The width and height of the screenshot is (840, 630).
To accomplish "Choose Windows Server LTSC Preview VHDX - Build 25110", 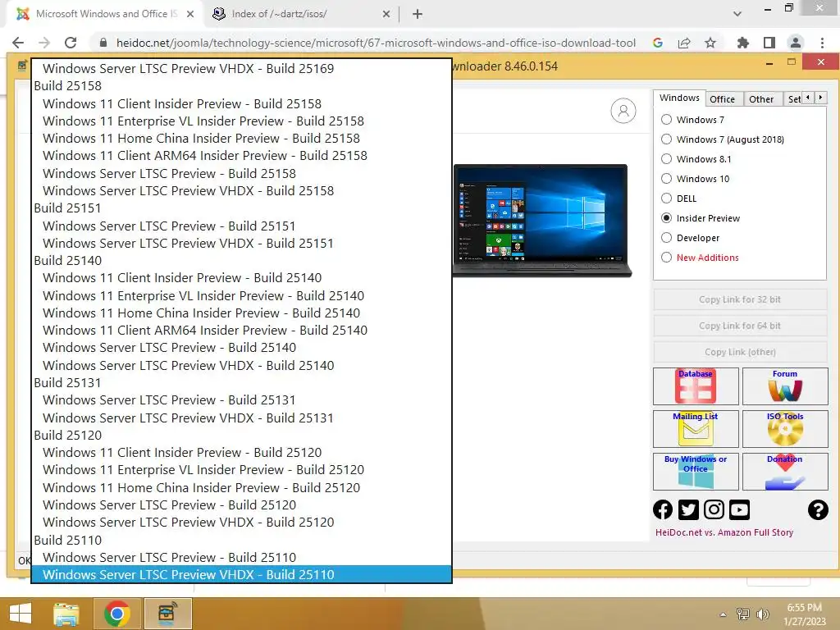I will tap(242, 574).
